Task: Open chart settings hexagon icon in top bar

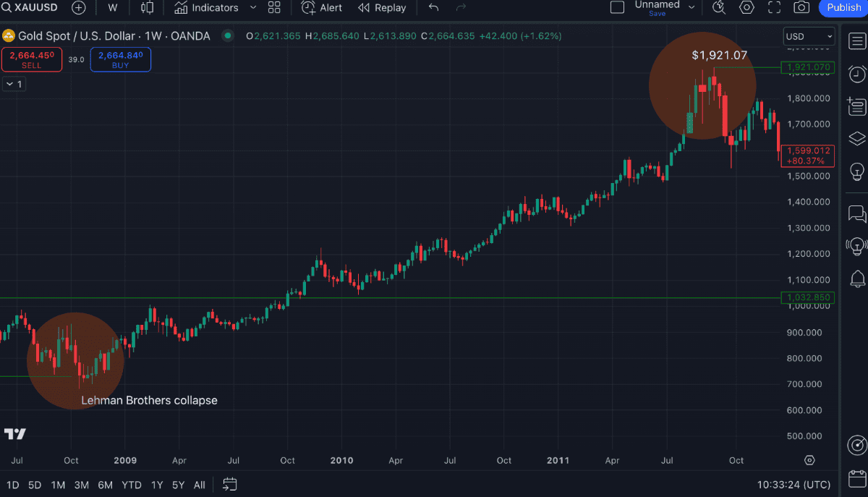Action: (746, 8)
